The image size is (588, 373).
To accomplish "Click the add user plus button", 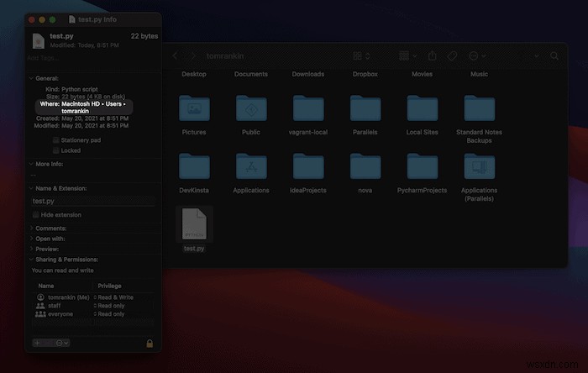I will (37, 343).
